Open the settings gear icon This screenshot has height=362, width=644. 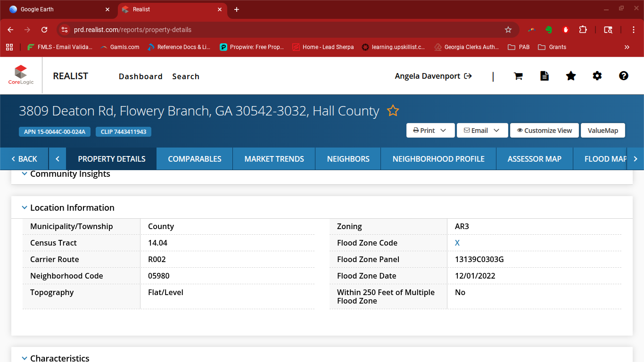(597, 76)
